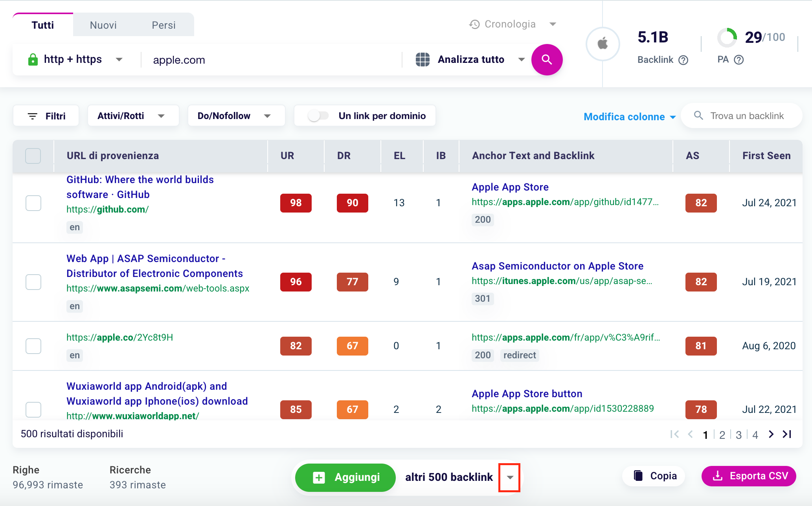Open apps.apple.com/app/id1530228889 backlink URL
This screenshot has height=506, width=812.
[562, 409]
